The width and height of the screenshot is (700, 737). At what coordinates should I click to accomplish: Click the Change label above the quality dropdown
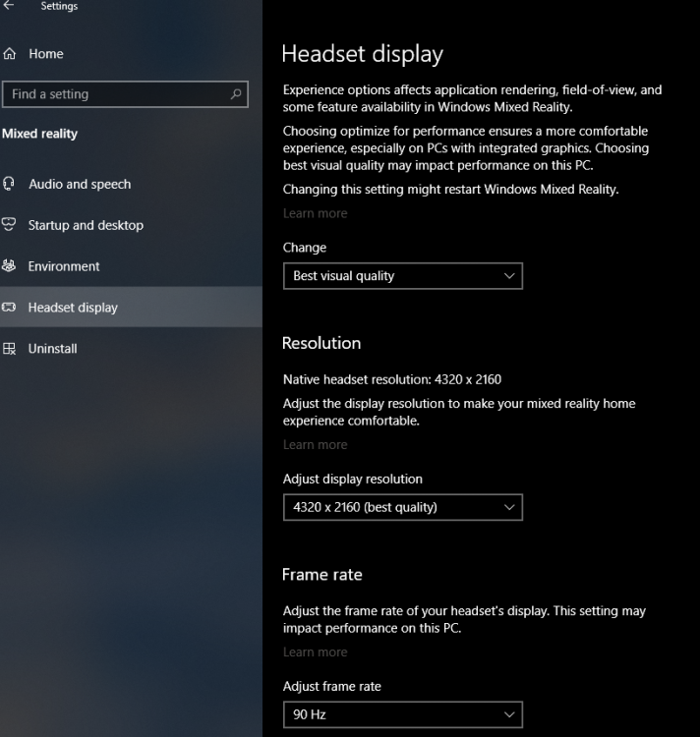point(305,248)
